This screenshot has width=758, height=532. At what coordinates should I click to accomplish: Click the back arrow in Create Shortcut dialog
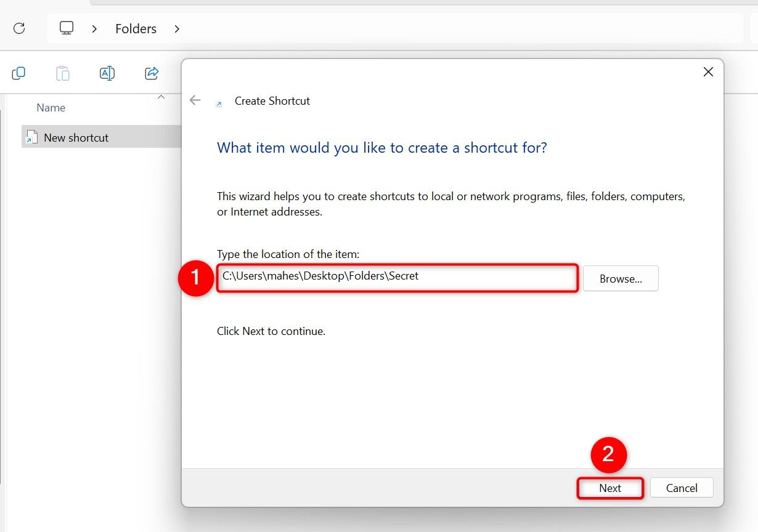195,100
